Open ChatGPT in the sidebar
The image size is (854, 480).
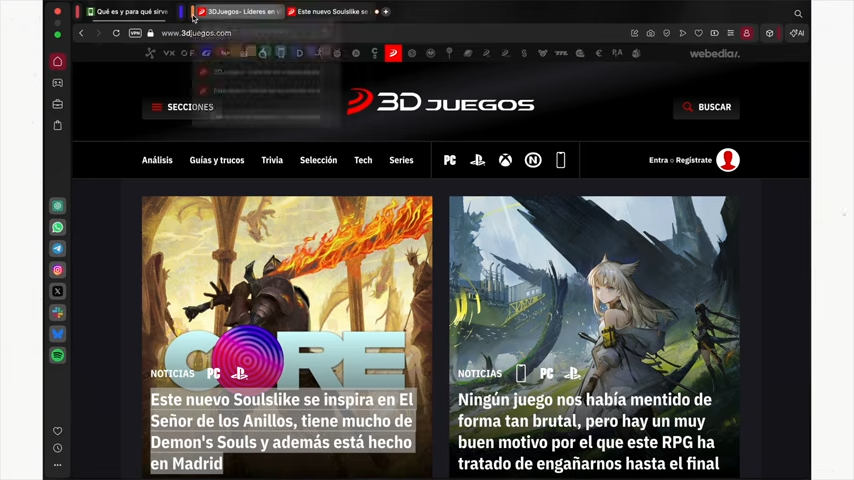(x=58, y=206)
